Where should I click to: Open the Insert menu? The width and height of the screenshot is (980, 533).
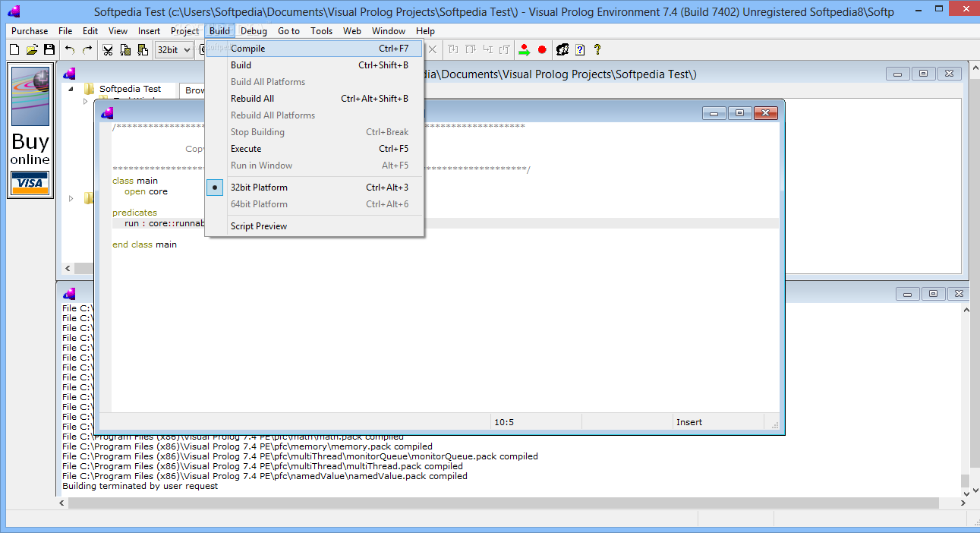(149, 31)
